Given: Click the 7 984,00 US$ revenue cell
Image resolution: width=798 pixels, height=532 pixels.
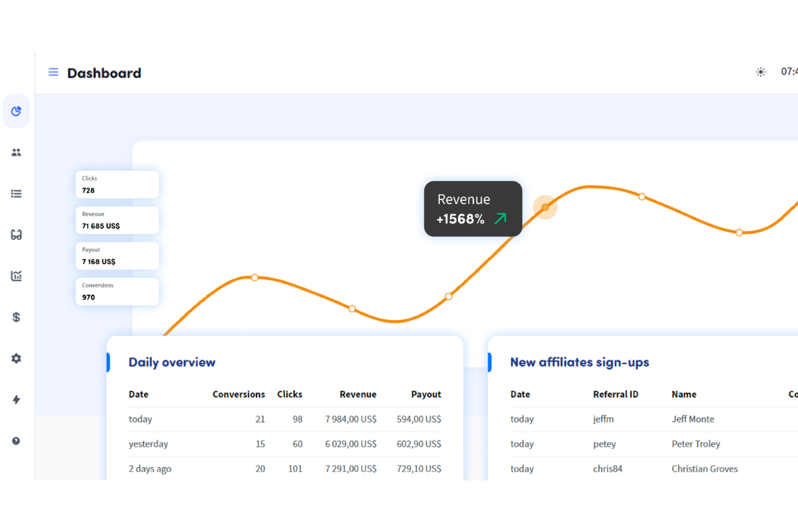Looking at the screenshot, I should point(351,419).
